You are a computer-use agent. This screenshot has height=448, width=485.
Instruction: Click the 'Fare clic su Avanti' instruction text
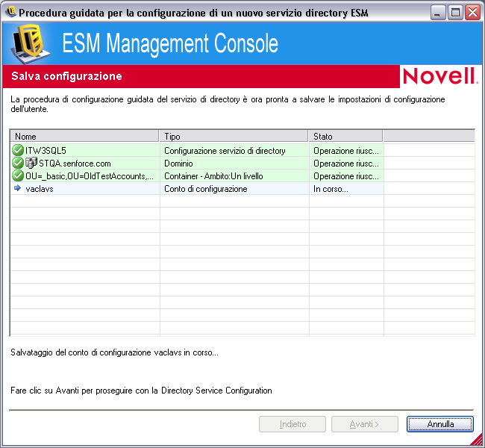coord(141,391)
